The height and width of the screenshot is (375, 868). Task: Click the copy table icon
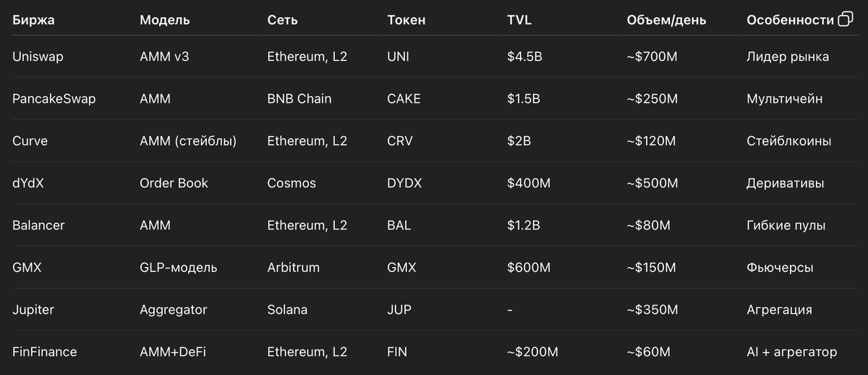coord(845,20)
